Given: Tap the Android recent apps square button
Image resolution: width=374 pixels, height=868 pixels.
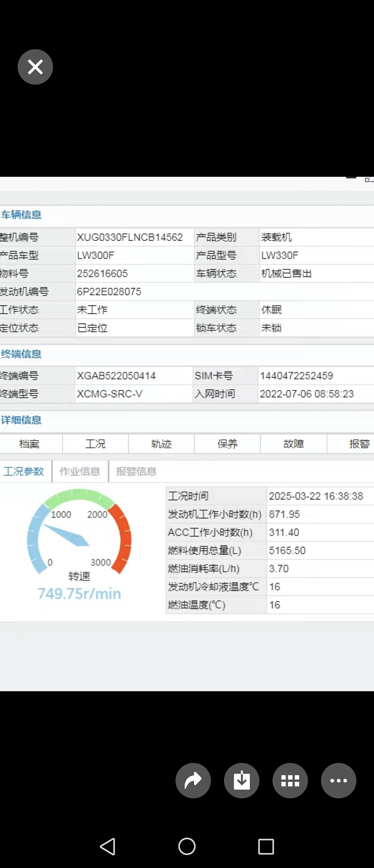Looking at the screenshot, I should tap(266, 847).
